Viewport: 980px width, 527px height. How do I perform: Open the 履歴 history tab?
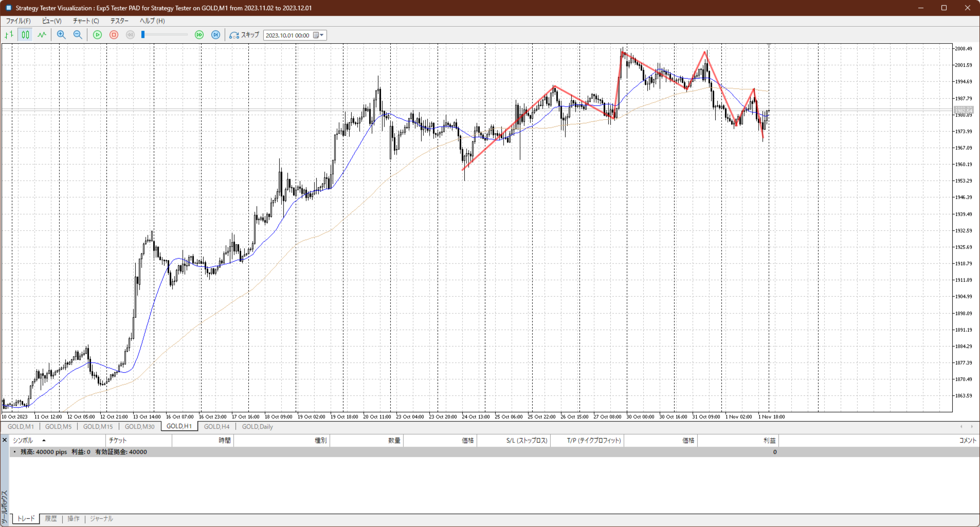point(51,519)
